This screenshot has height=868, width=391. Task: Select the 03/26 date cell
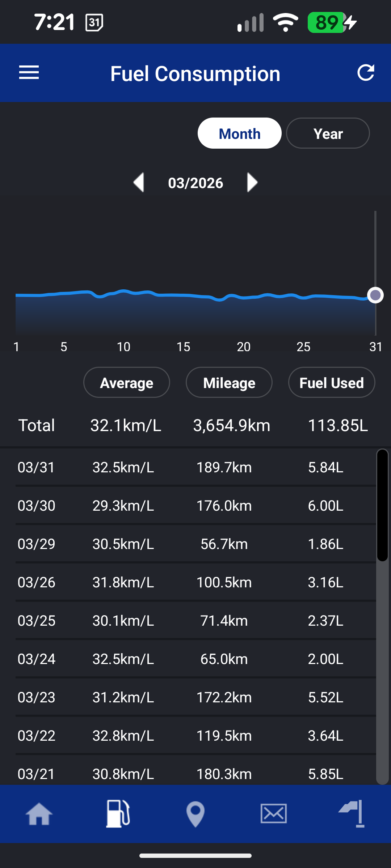(x=36, y=582)
